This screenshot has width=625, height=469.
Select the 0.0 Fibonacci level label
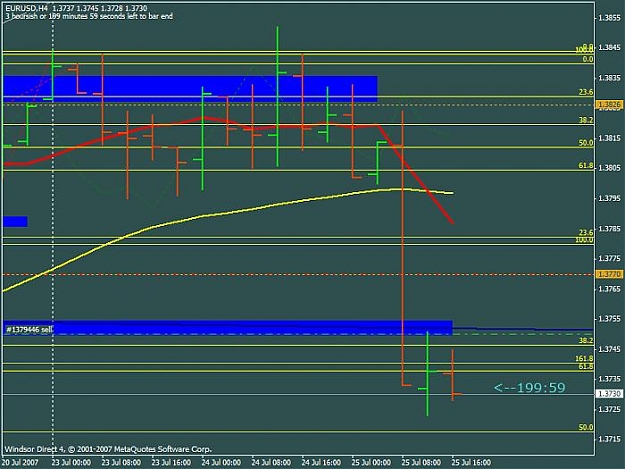tap(588, 59)
